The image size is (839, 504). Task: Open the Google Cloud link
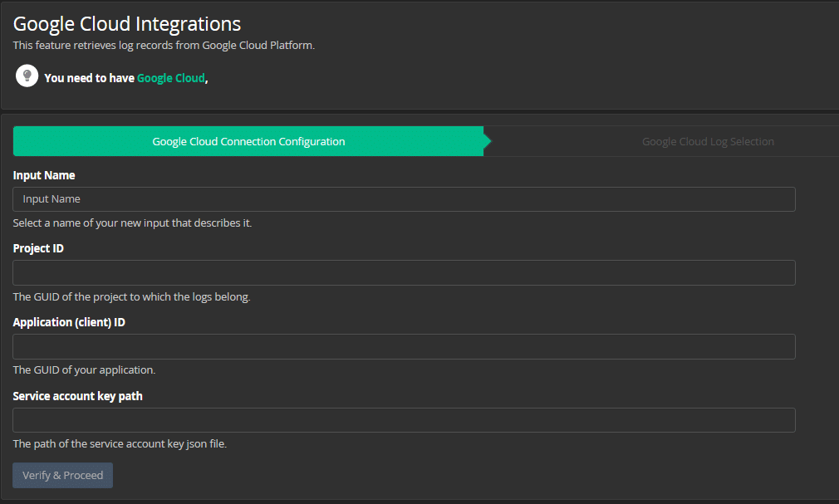pos(170,78)
